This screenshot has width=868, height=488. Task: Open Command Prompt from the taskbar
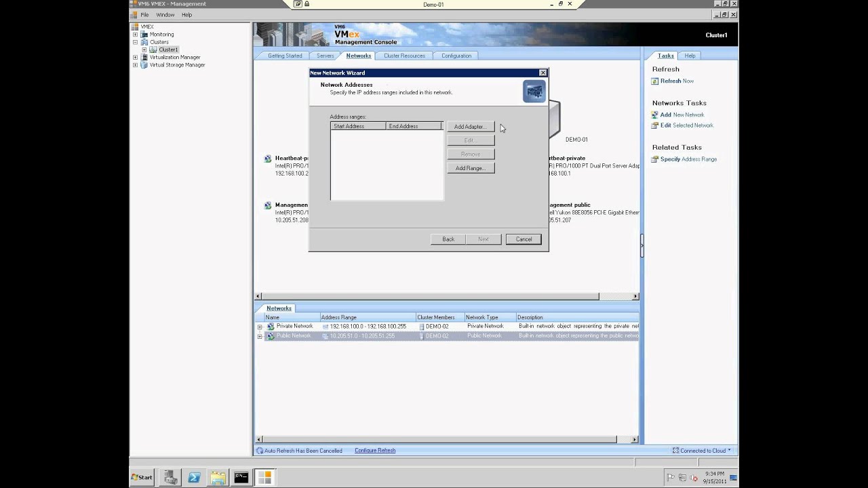point(241,478)
